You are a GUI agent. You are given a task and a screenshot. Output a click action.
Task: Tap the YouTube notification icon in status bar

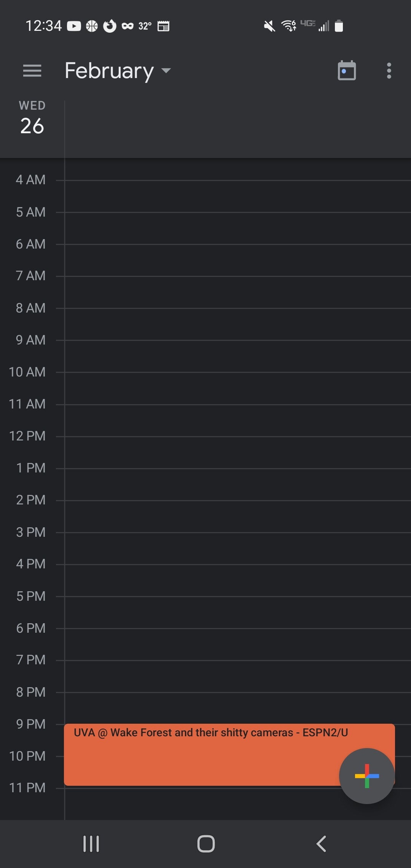(74, 26)
